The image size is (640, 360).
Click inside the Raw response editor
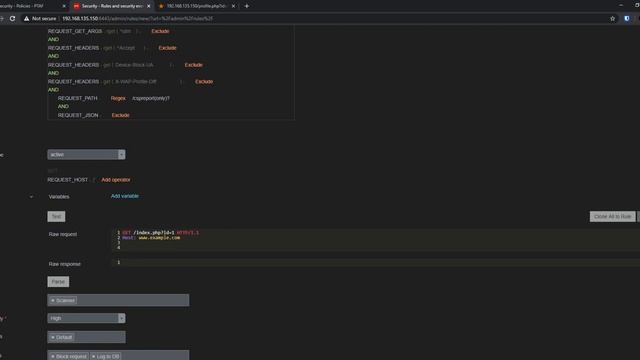376,262
